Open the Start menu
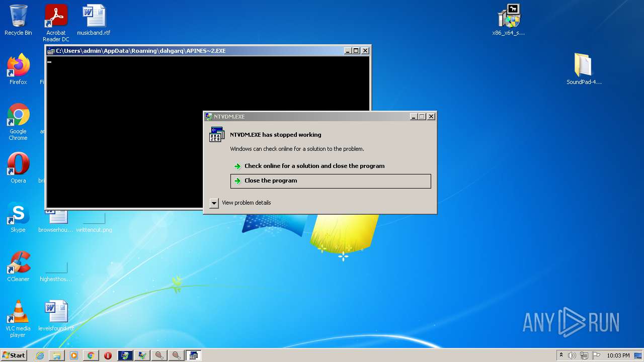The height and width of the screenshot is (362, 644). pyautogui.click(x=14, y=355)
